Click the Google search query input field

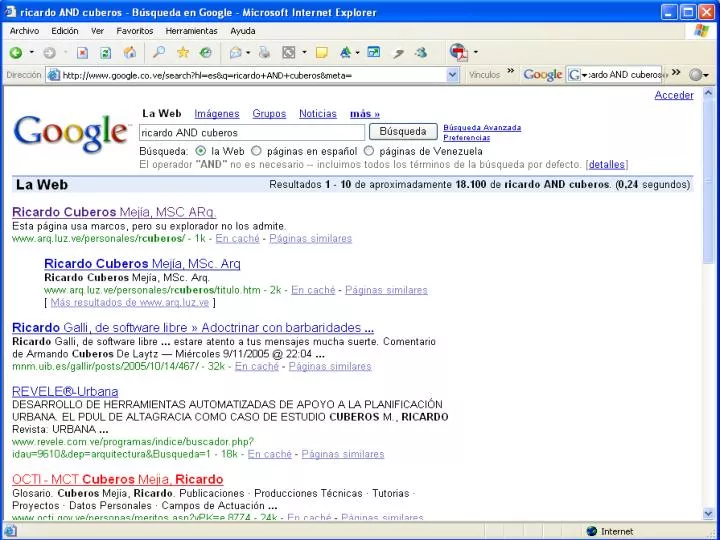252,133
